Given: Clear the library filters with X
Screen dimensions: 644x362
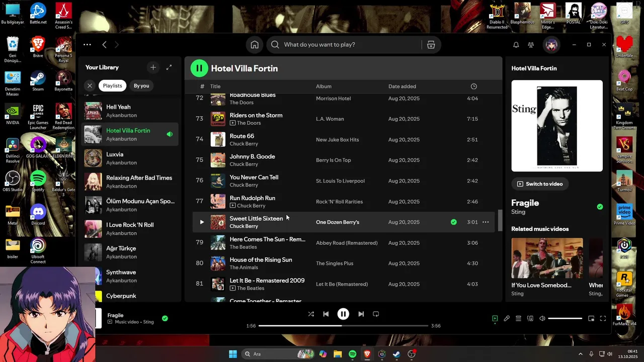Looking at the screenshot, I should tap(90, 85).
